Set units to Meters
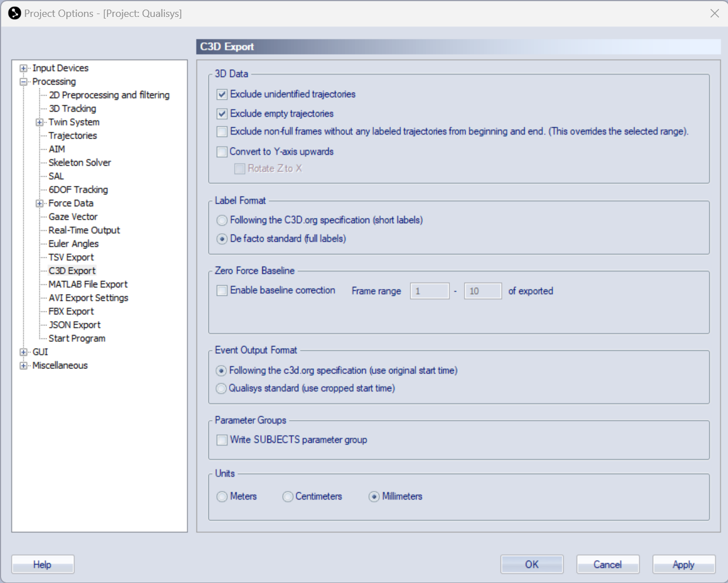The image size is (728, 583). [222, 497]
